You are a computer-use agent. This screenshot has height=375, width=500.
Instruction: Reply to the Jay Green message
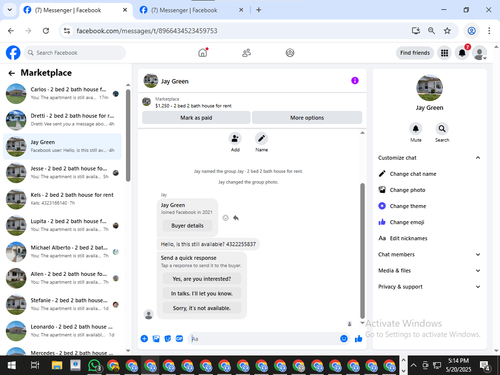[236, 218]
